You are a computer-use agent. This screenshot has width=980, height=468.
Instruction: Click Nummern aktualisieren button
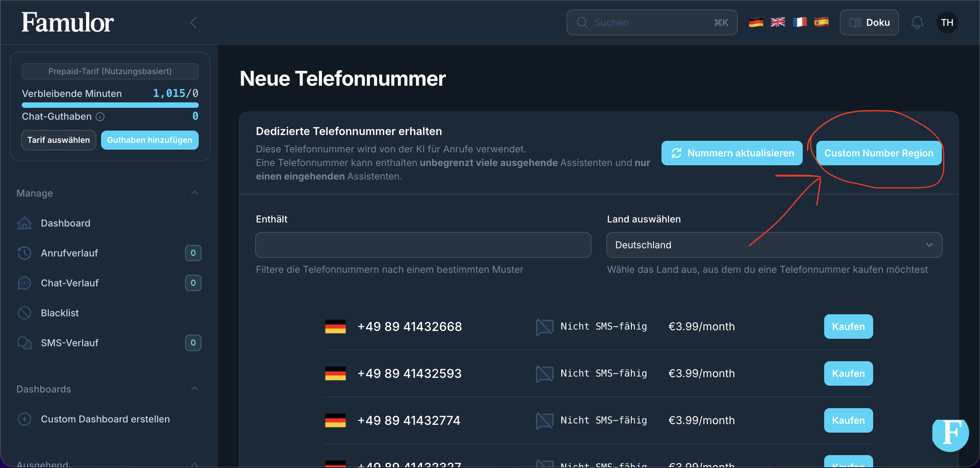732,153
